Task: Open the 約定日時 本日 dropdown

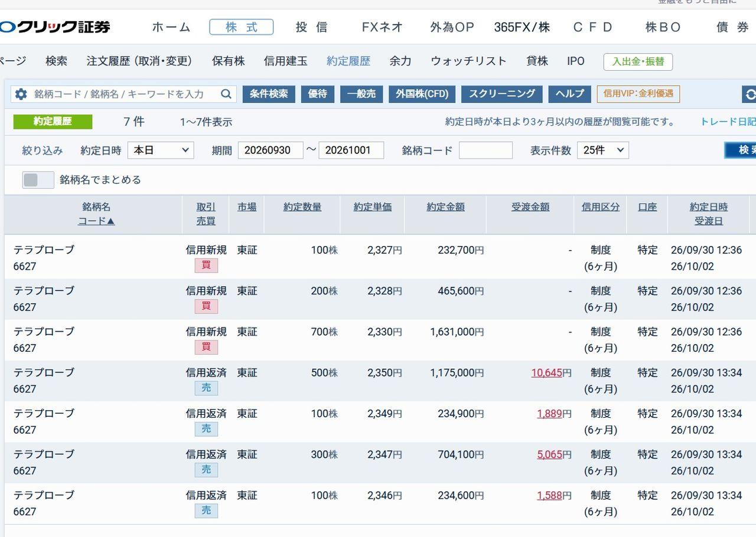Action: pyautogui.click(x=161, y=150)
